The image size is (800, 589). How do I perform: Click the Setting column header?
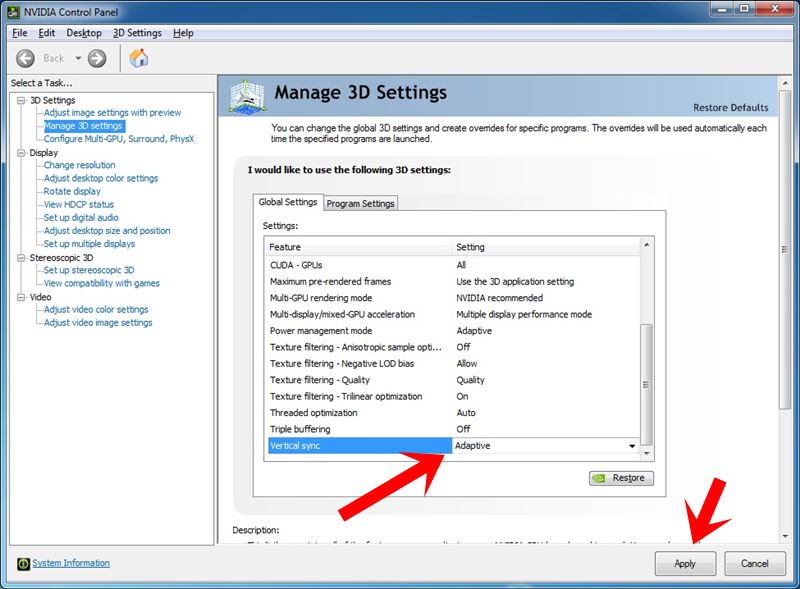click(545, 247)
